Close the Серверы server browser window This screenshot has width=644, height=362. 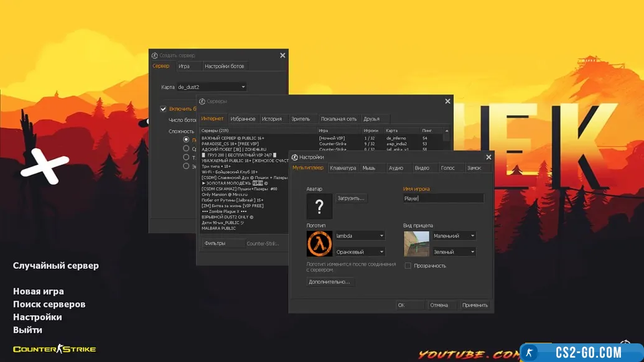(447, 101)
